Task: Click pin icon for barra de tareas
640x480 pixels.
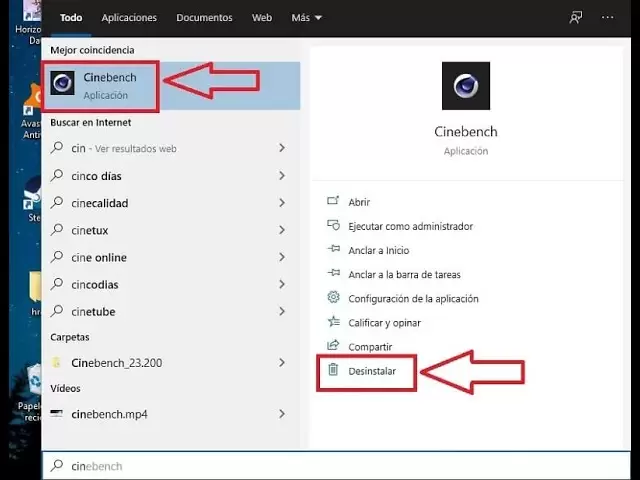Action: (333, 273)
